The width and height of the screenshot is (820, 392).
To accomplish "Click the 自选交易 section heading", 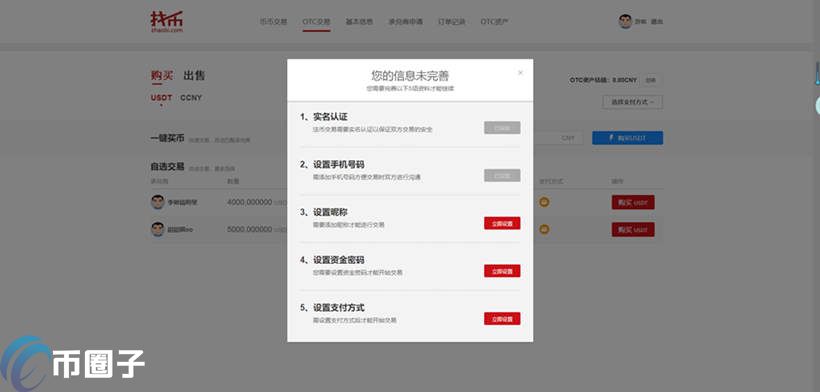I will pyautogui.click(x=167, y=167).
